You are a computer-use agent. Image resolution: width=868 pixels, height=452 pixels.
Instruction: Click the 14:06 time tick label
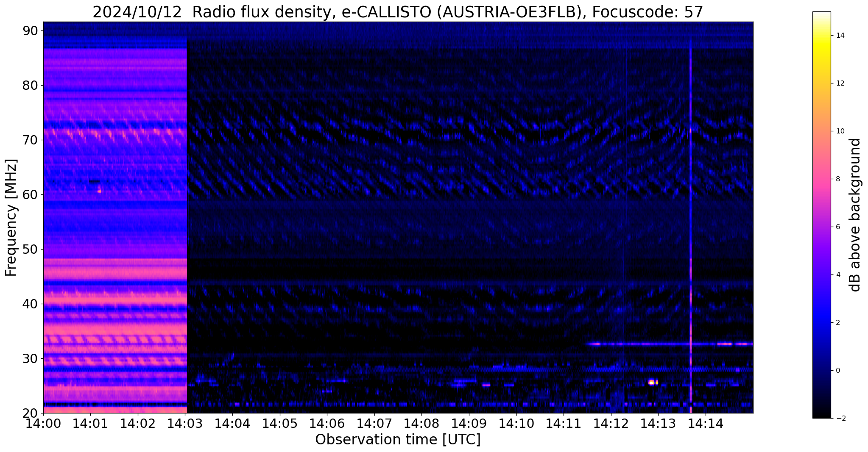[x=327, y=424]
